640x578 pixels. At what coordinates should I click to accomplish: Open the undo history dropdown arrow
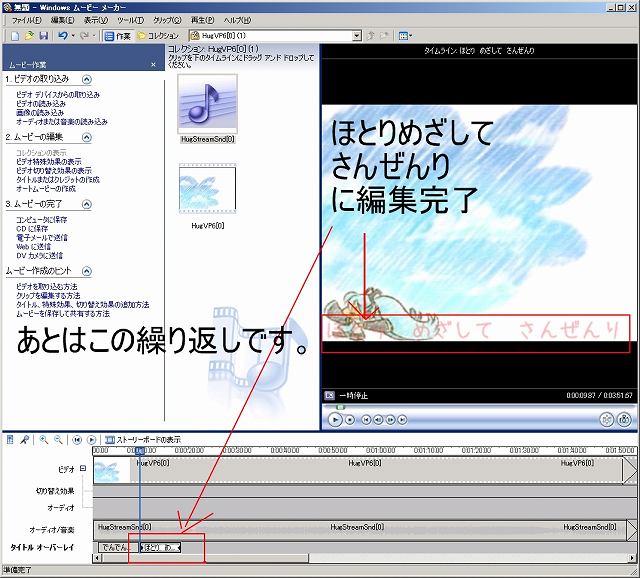(x=73, y=36)
